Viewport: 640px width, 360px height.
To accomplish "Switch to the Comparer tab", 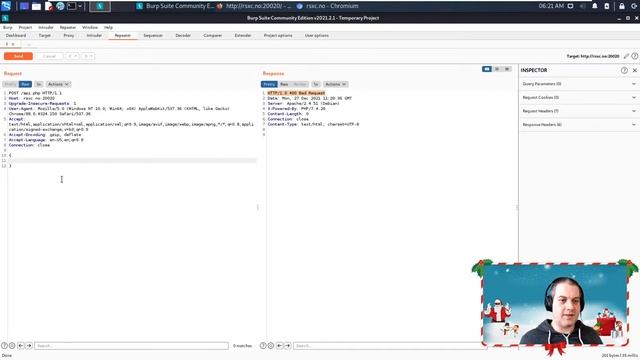I will (213, 36).
